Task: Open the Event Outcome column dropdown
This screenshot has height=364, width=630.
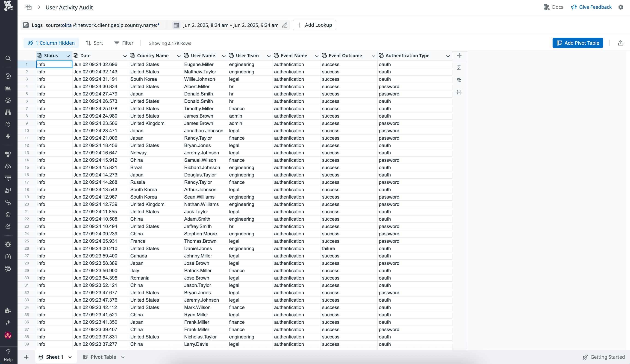Action: 374,56
